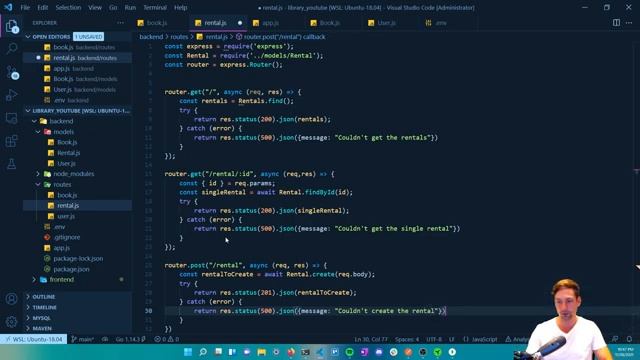Open editor More Actions ellipsis

coord(629,23)
